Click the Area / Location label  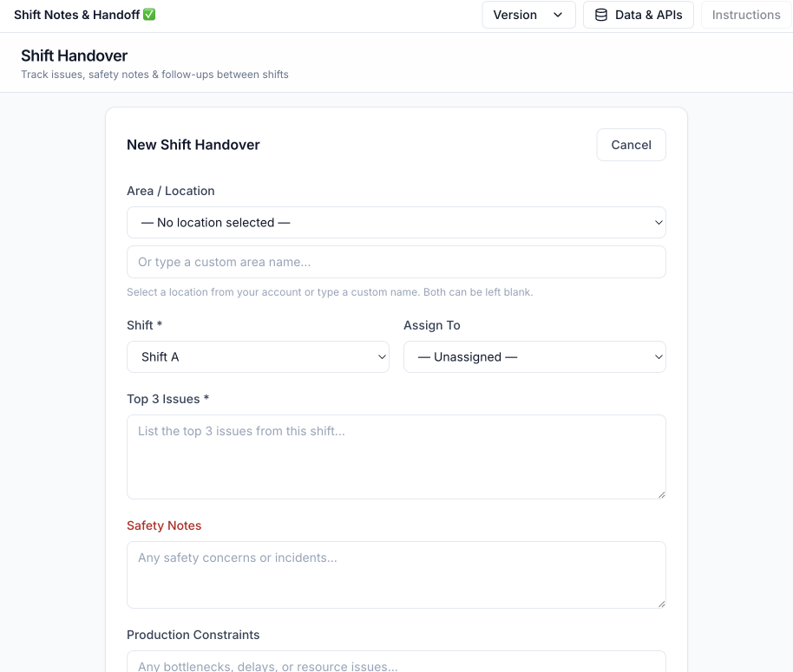click(x=170, y=191)
